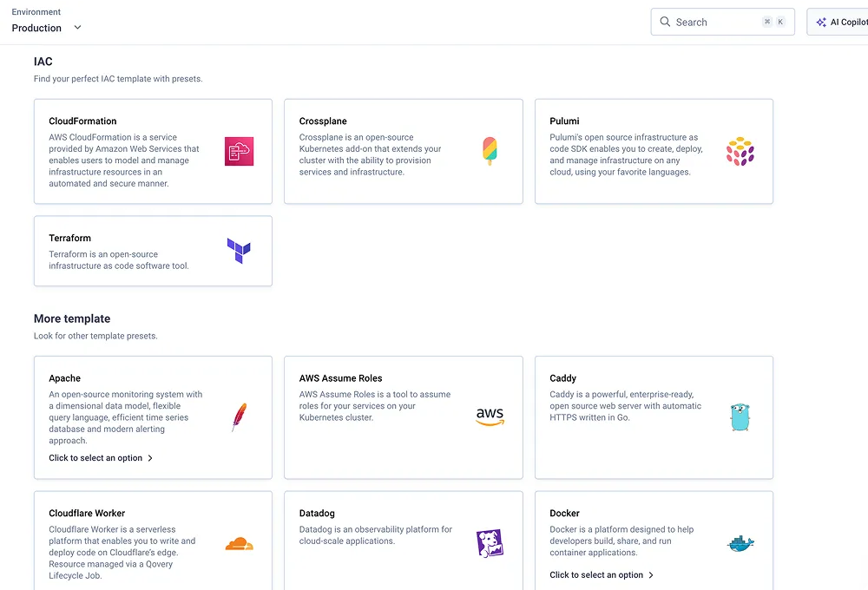
Task: Click the Datadog dog logo icon
Action: click(490, 543)
